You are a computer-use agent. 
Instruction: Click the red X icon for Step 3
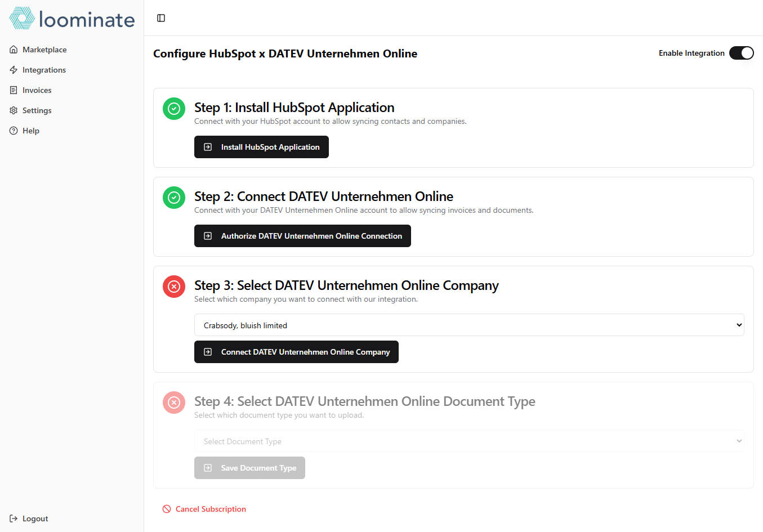click(x=174, y=287)
